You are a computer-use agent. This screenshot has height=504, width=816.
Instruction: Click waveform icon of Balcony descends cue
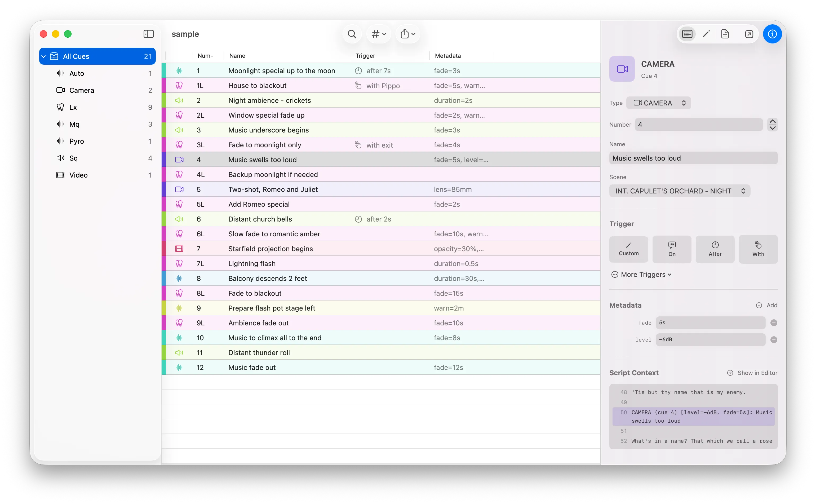tap(179, 278)
